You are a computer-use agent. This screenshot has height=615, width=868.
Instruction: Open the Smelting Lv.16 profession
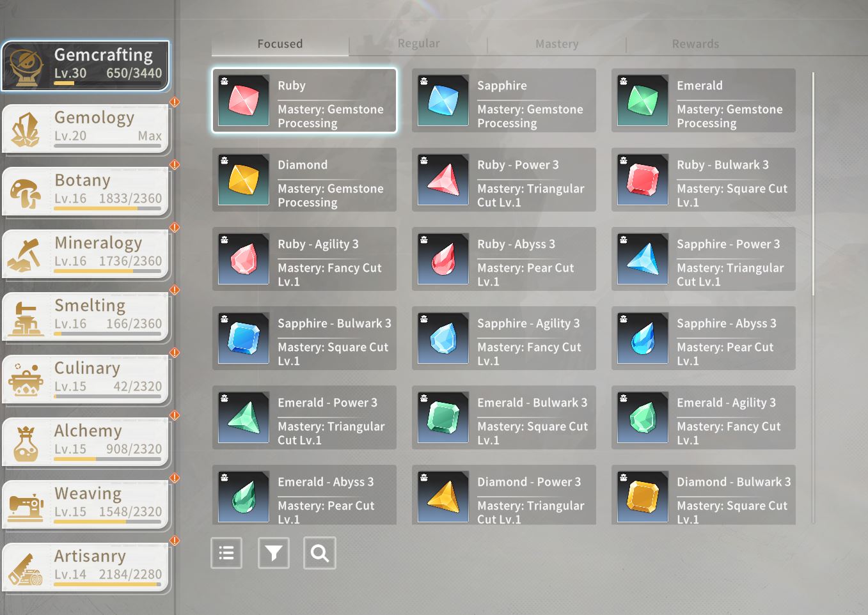tap(86, 317)
